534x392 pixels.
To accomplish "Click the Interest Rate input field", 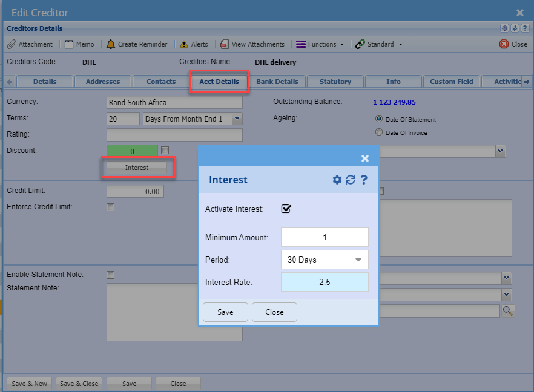I will 325,282.
